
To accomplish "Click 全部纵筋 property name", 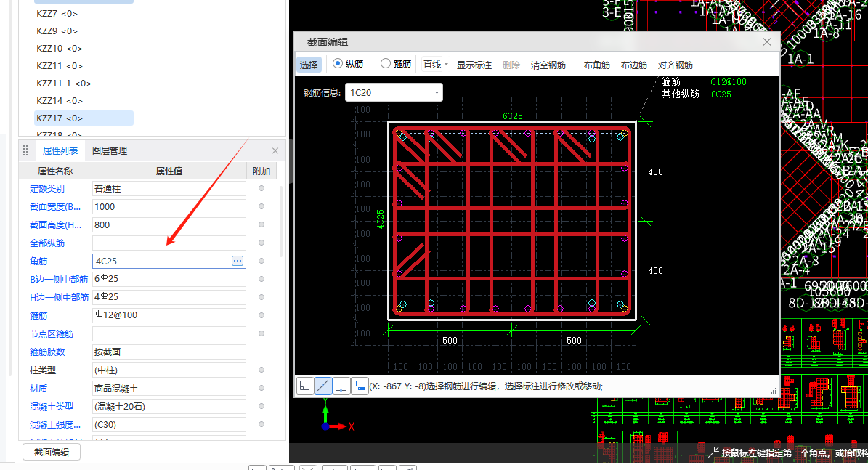I will [x=47, y=243].
